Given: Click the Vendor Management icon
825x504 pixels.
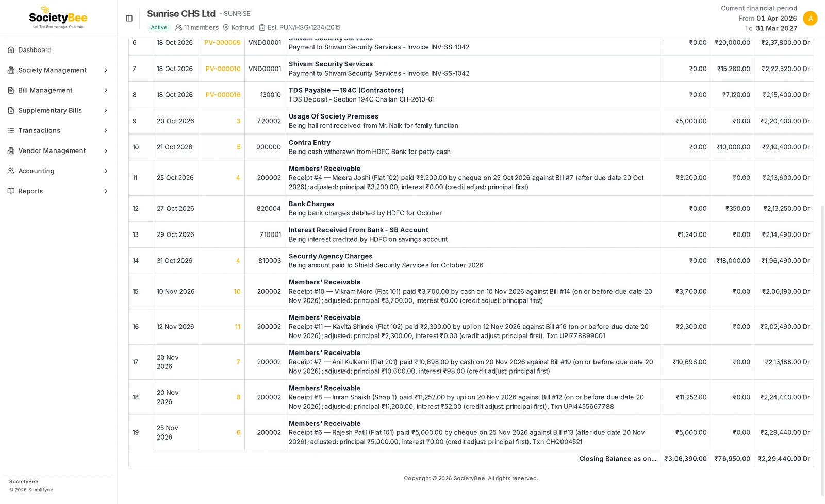Looking at the screenshot, I should (x=11, y=150).
